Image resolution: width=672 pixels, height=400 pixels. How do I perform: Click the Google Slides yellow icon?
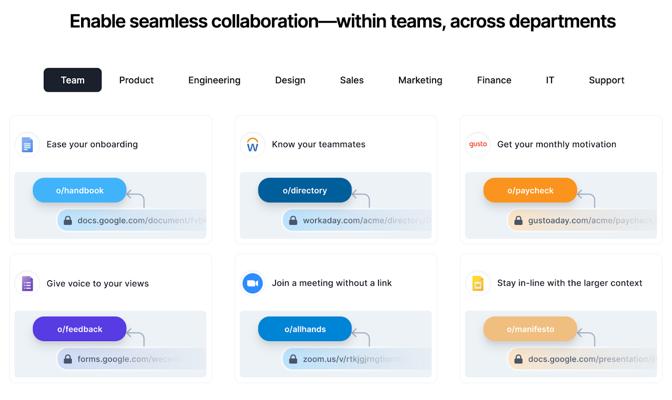click(478, 283)
